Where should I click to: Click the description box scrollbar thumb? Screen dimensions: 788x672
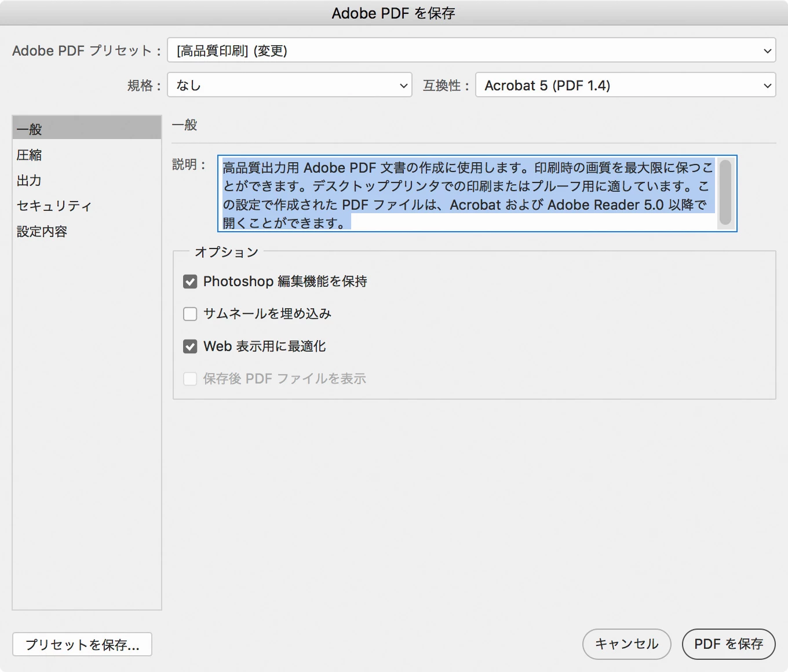pos(725,192)
